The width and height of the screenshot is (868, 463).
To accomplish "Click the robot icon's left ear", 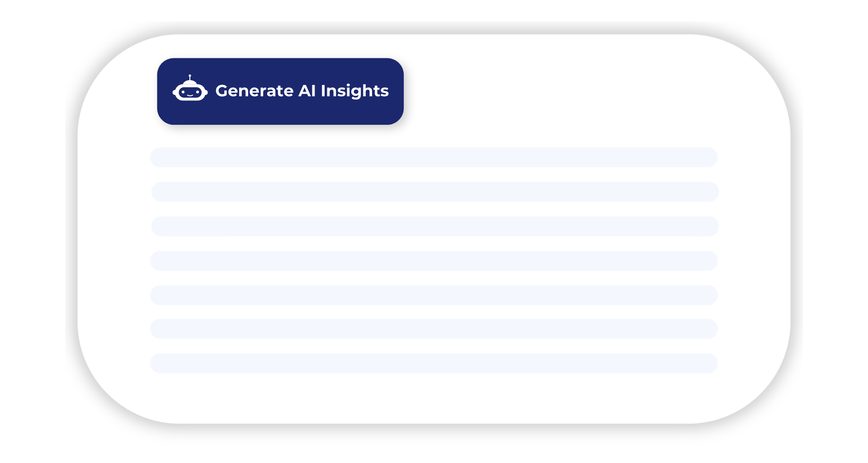I will point(175,92).
